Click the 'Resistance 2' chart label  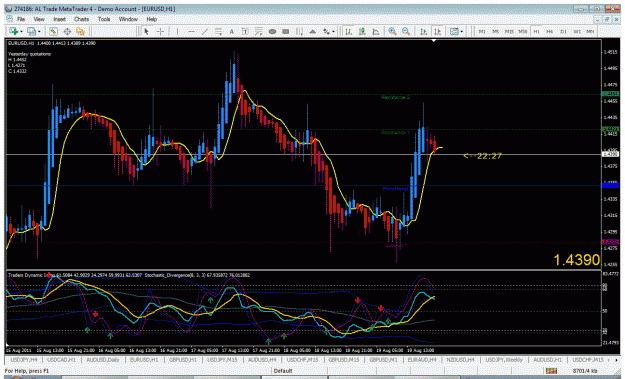395,97
